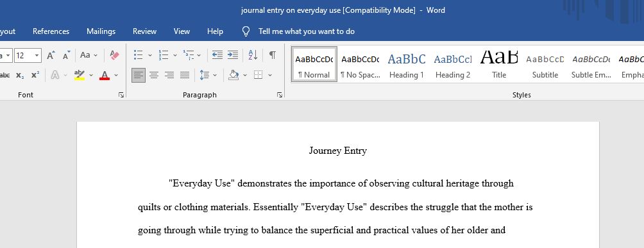Toggle Show/Hide paragraph marks

click(x=273, y=55)
